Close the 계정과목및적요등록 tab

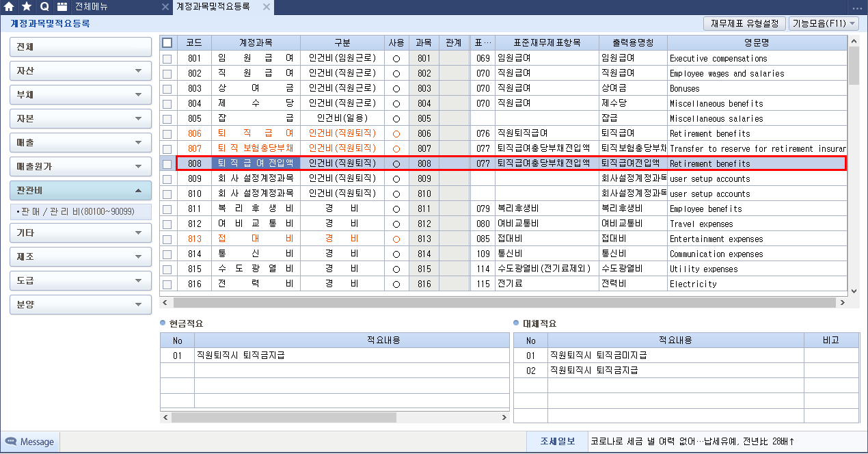[267, 7]
